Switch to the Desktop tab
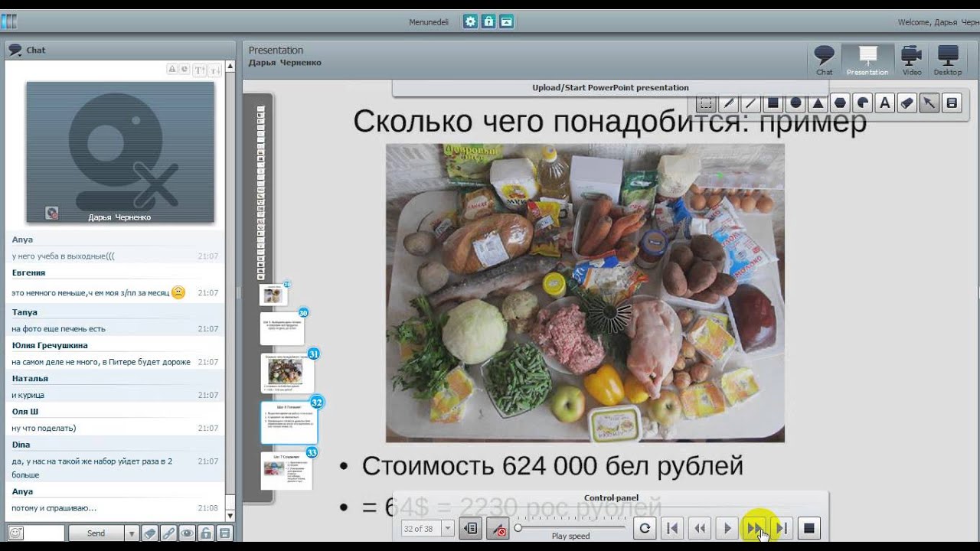 pos(948,60)
